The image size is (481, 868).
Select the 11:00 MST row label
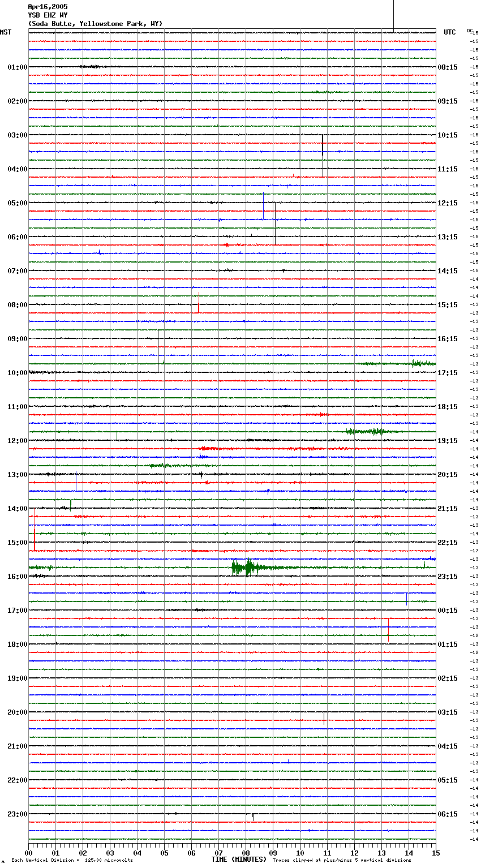click(x=18, y=407)
